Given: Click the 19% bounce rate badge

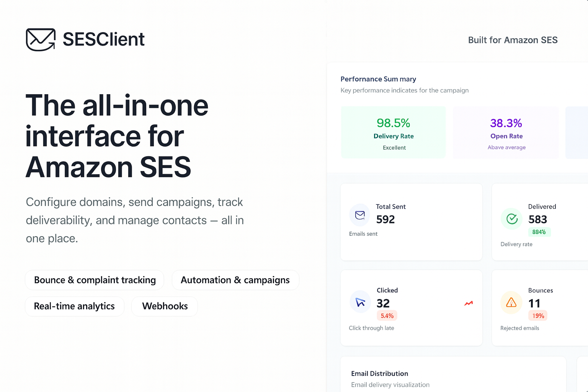Looking at the screenshot, I should 538,316.
